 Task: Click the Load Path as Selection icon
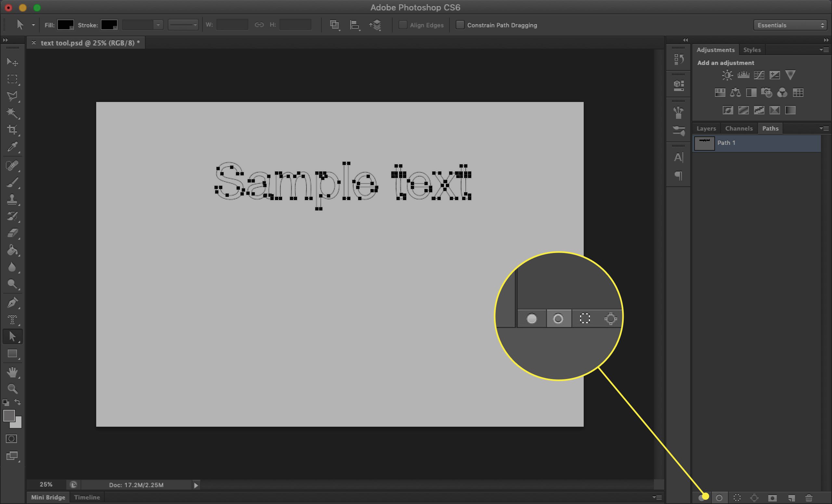click(737, 497)
